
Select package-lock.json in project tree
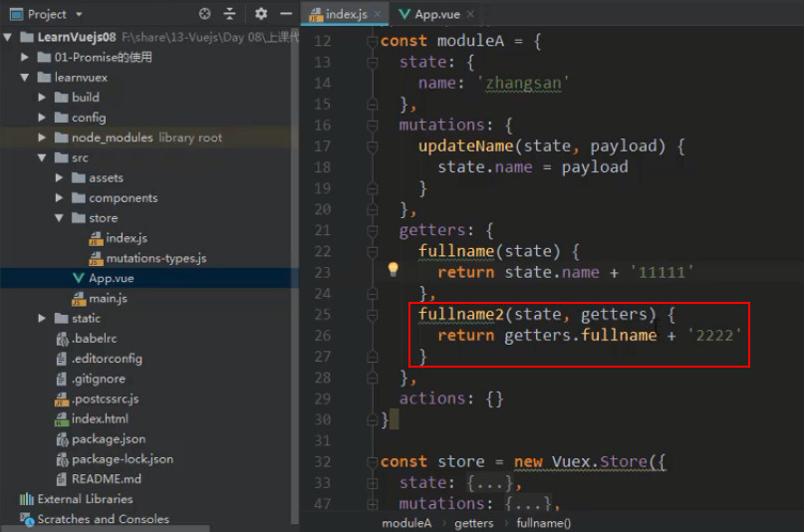[115, 458]
